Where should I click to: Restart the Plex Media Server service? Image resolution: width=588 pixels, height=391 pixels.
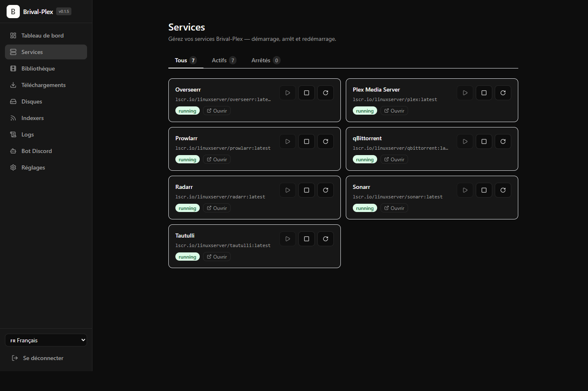[503, 93]
